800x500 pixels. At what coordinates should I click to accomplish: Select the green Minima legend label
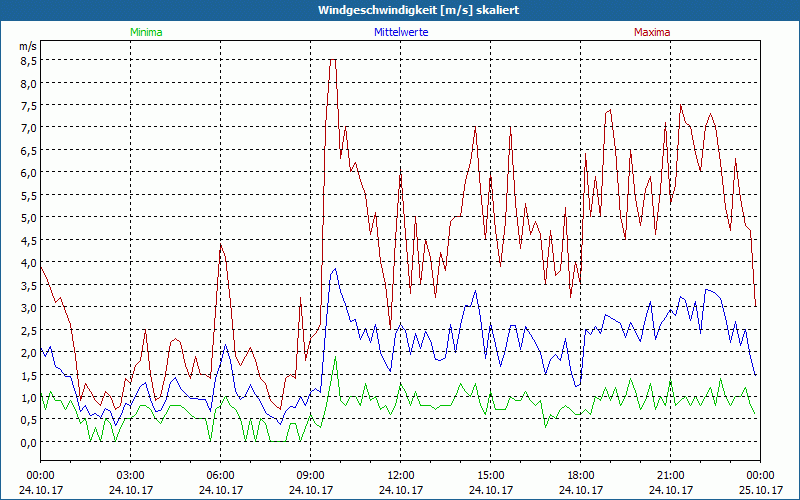[146, 32]
